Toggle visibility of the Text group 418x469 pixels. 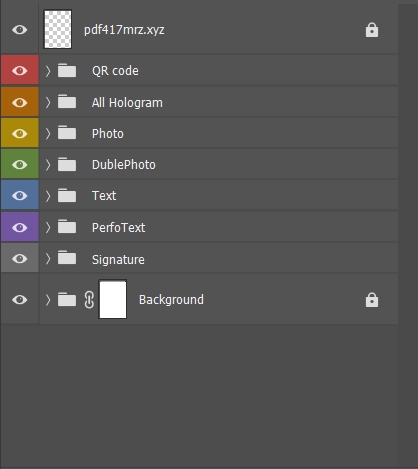20,195
